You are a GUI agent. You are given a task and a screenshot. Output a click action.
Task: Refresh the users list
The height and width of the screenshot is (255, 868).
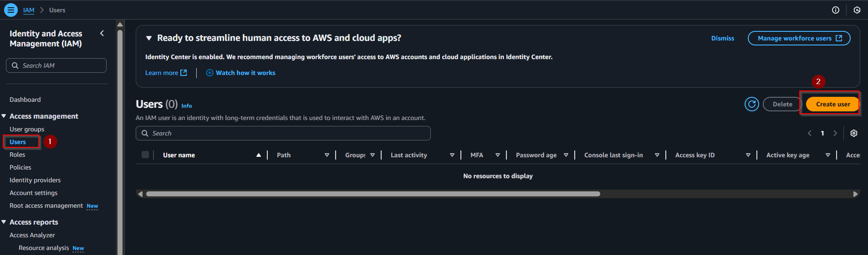[752, 104]
